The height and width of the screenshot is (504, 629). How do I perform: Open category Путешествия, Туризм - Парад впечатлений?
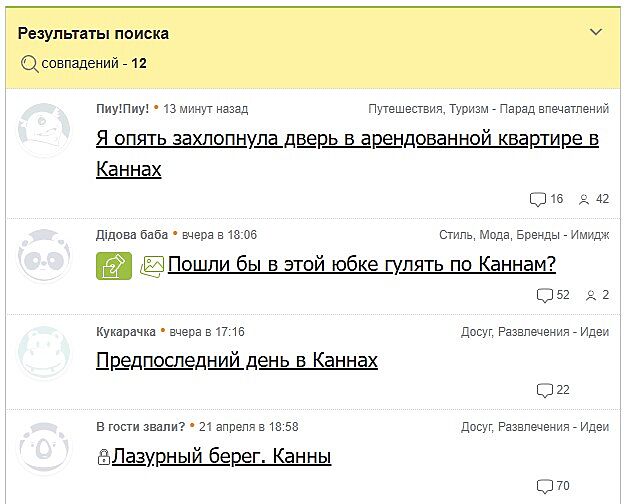[488, 108]
